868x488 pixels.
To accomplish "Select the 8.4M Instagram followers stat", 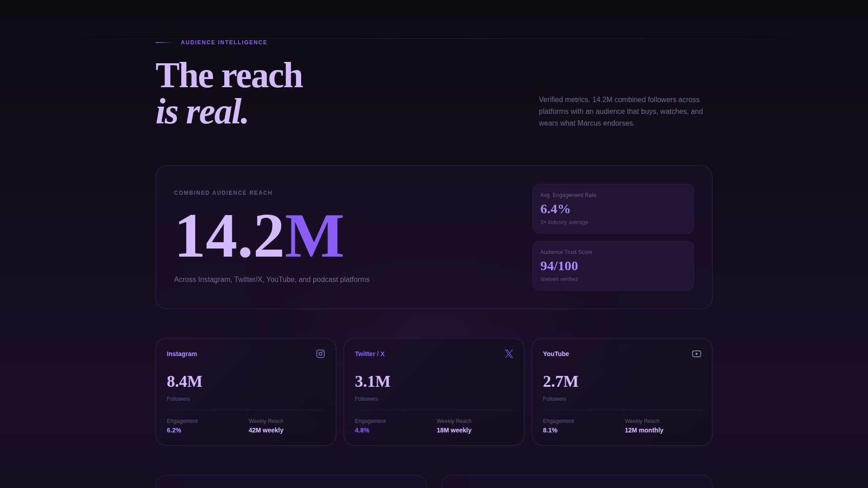I will pos(184,382).
